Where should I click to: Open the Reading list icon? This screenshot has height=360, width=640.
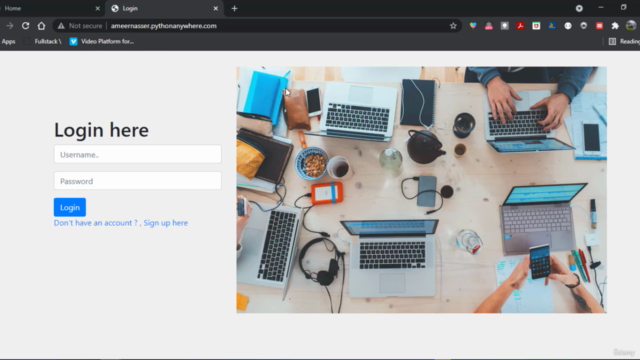(x=612, y=41)
